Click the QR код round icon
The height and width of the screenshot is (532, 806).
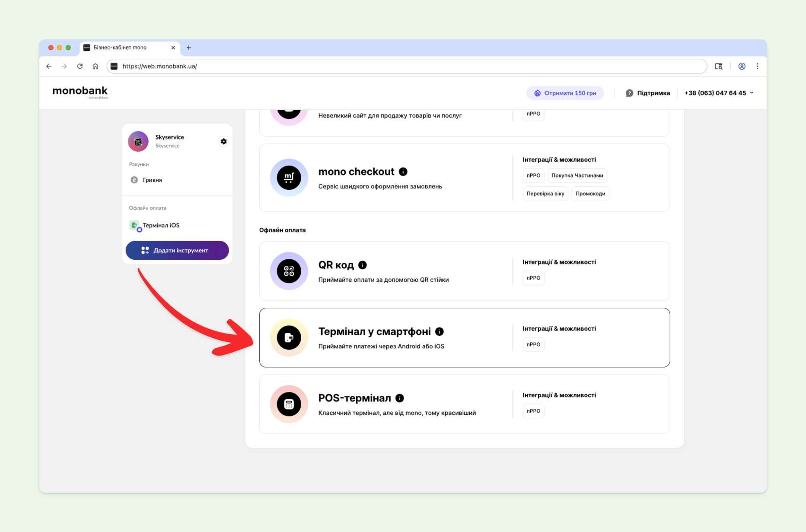pyautogui.click(x=289, y=271)
